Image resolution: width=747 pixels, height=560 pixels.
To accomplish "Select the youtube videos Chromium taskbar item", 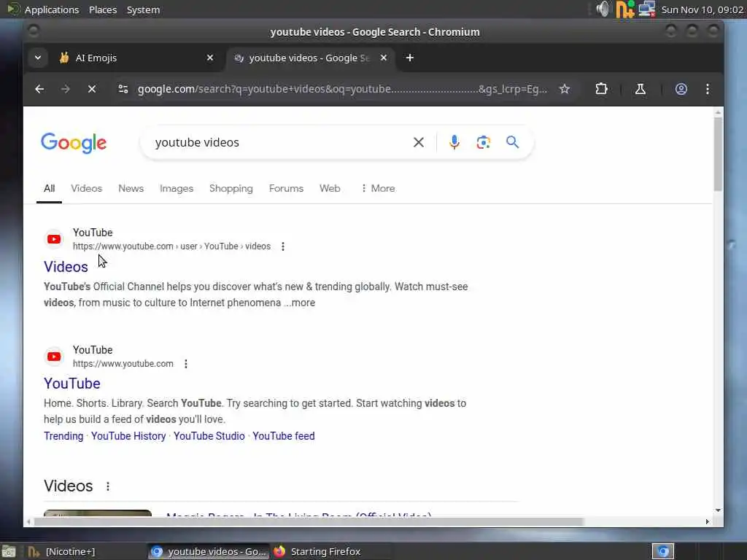I will point(209,551).
